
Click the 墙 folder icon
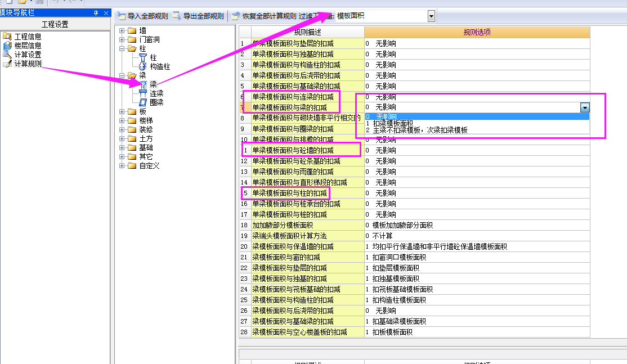tap(132, 30)
